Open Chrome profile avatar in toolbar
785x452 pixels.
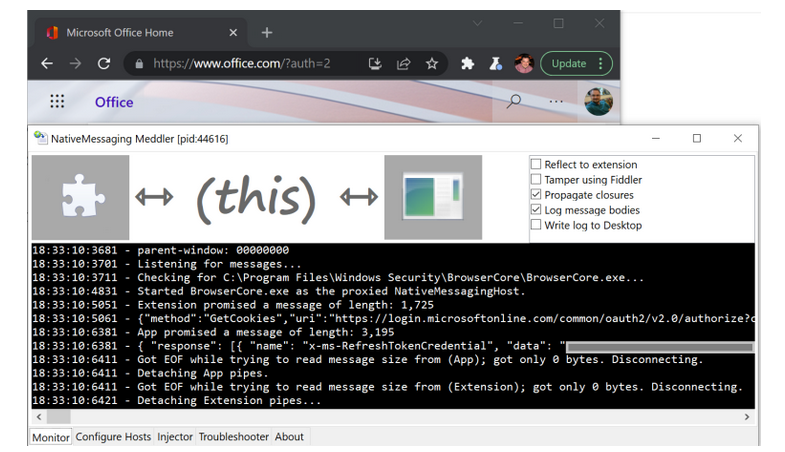[524, 64]
